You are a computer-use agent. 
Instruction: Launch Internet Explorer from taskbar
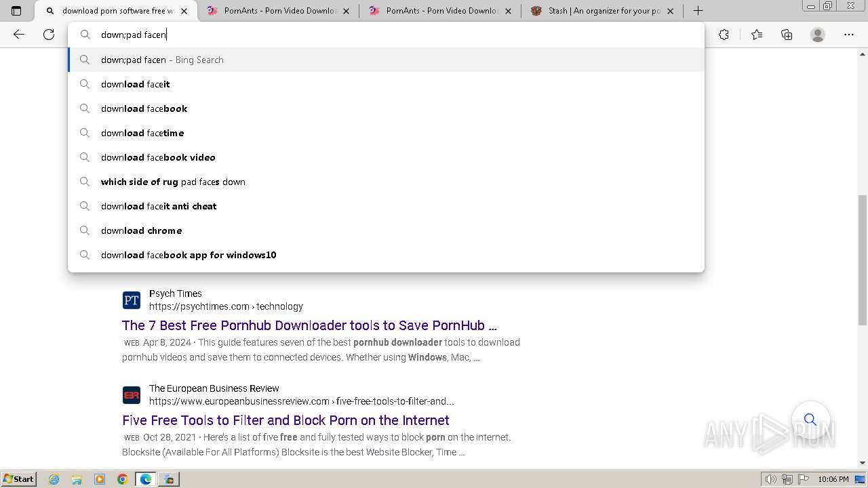(54, 479)
